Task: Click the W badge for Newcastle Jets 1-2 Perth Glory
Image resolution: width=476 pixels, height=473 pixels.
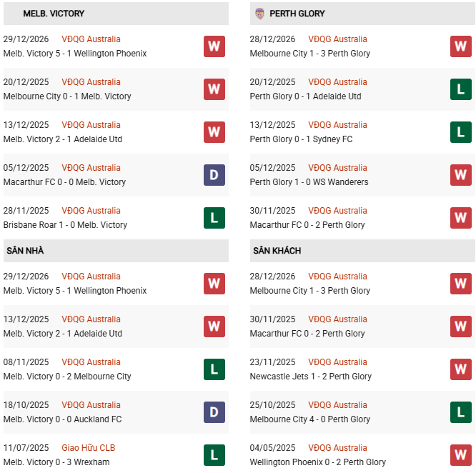Action: [x=460, y=369]
